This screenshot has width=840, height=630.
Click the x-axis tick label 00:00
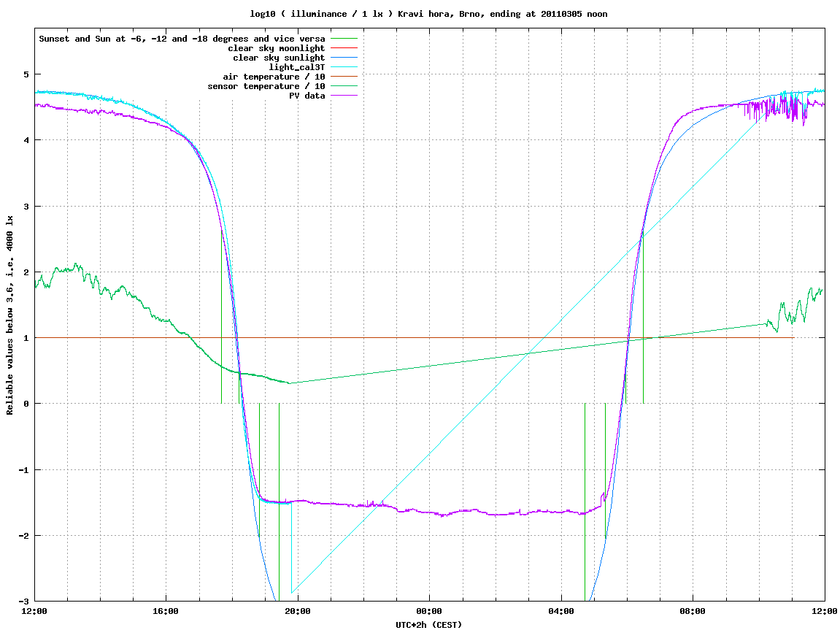[430, 611]
